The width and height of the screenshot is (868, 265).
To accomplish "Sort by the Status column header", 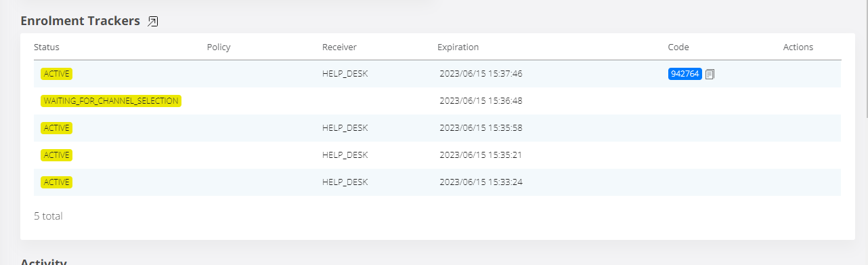I will pos(47,47).
